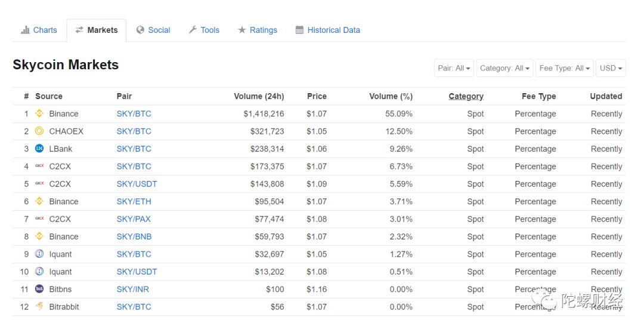This screenshot has height=329, width=644.
Task: Open SKY/ETH pair link for Binance
Action: (x=134, y=201)
